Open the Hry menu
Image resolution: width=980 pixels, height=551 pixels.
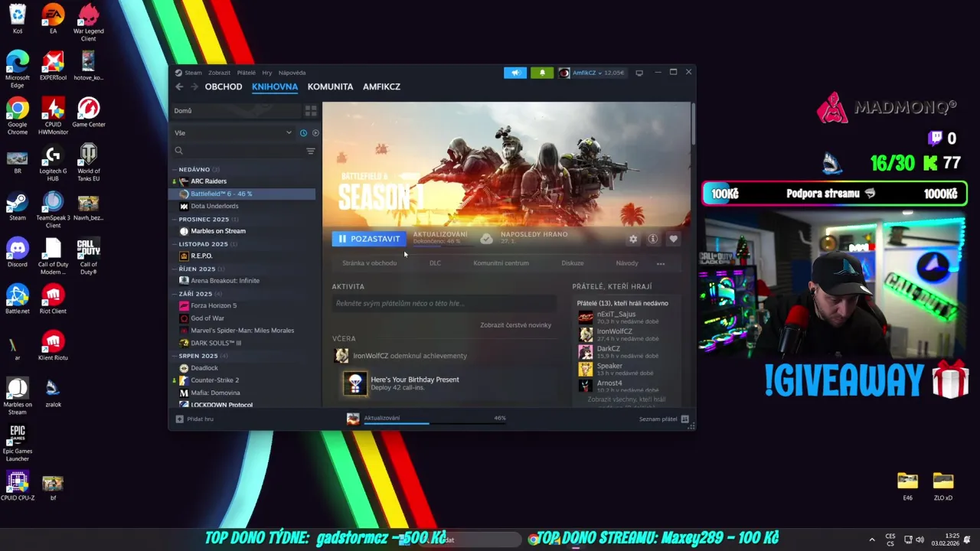pos(266,73)
